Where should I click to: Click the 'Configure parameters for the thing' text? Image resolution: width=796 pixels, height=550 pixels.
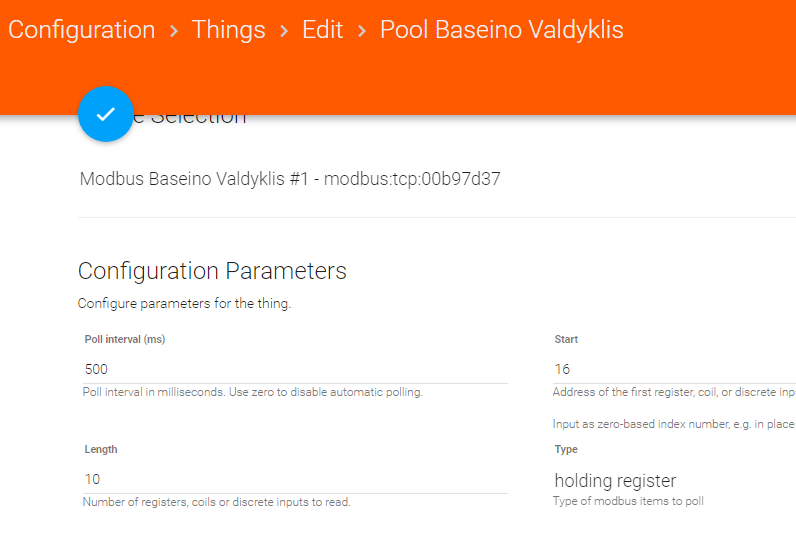184,303
